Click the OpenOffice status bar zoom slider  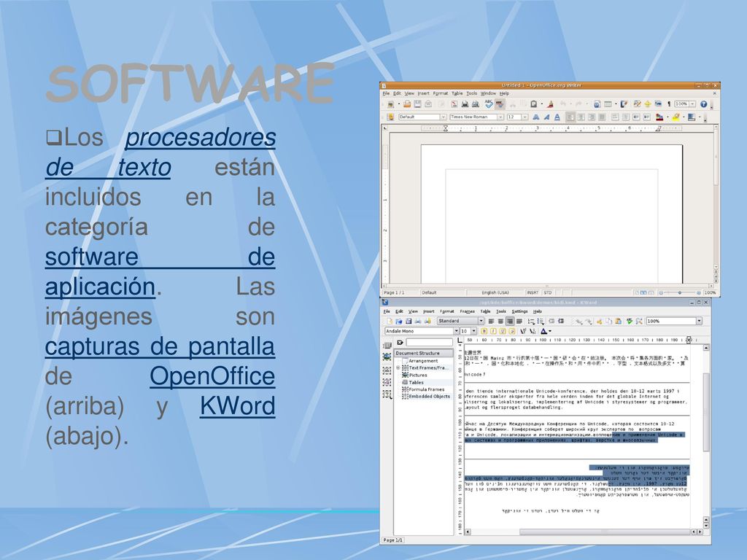point(680,292)
